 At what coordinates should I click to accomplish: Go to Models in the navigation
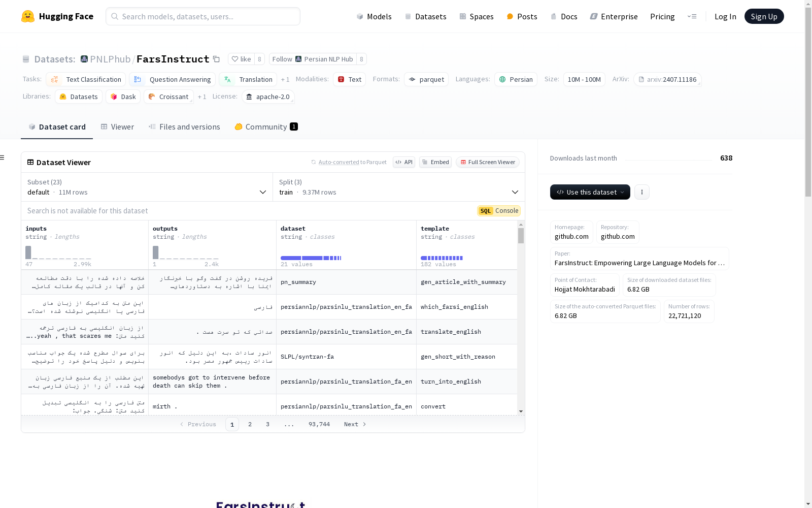(374, 16)
